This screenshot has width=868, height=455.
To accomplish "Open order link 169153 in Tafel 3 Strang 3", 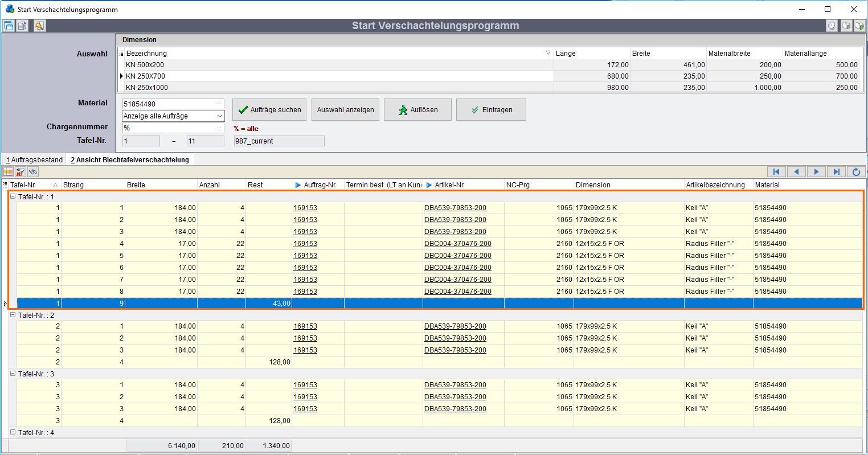I will (x=305, y=409).
